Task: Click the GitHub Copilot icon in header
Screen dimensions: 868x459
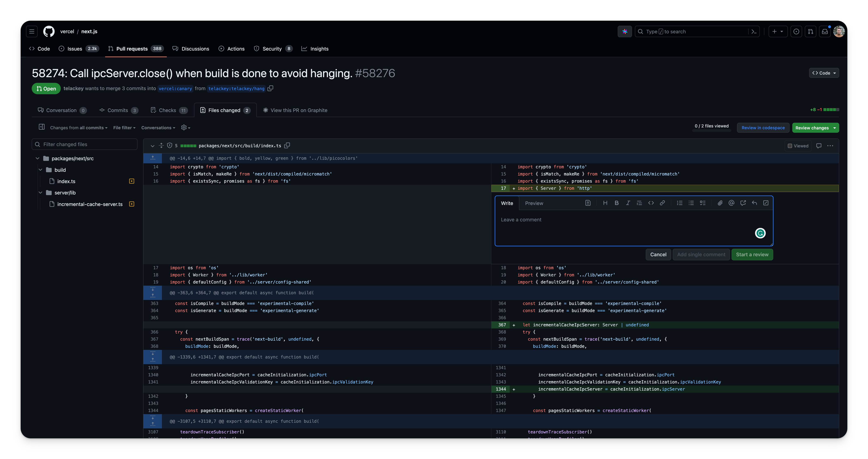Action: (625, 31)
